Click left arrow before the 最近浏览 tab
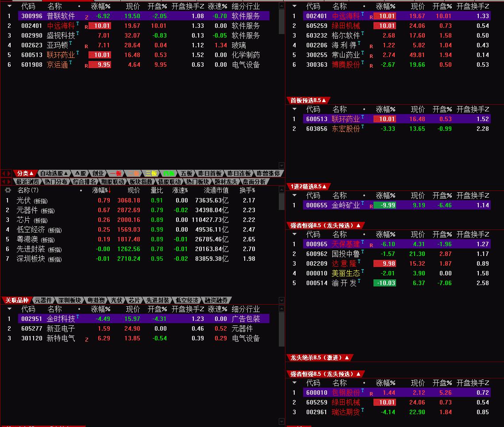The width and height of the screenshot is (504, 427). click(4, 182)
